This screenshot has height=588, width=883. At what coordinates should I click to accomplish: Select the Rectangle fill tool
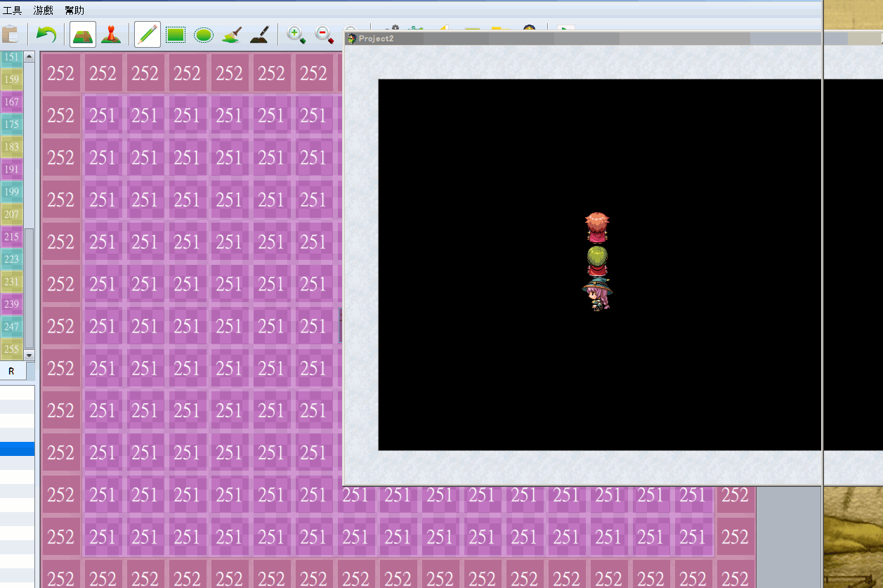coord(175,34)
